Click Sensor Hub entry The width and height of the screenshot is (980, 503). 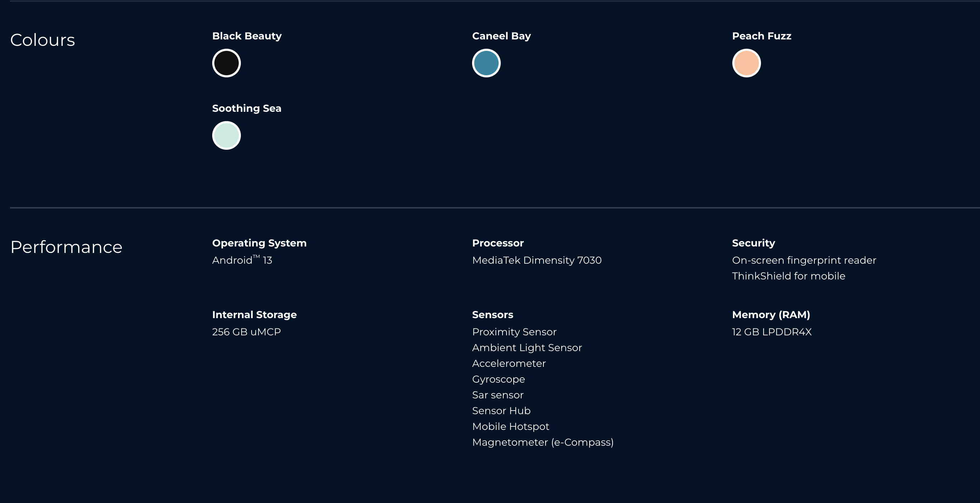click(x=501, y=411)
